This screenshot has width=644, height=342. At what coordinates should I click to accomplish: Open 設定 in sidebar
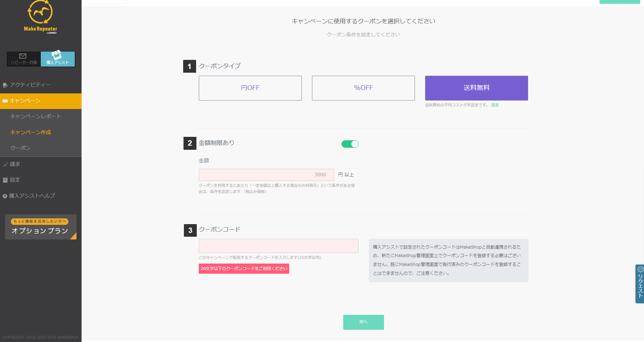(x=41, y=180)
